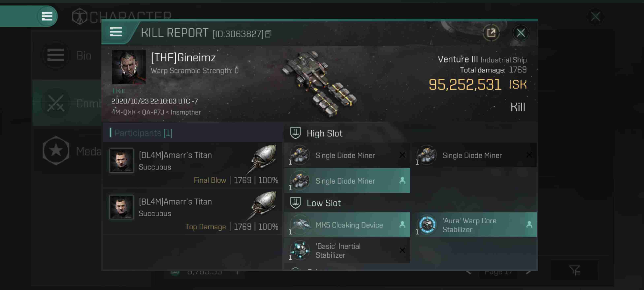Click the MK5 Cloaking Device icon
The width and height of the screenshot is (644, 290).
pos(299,224)
